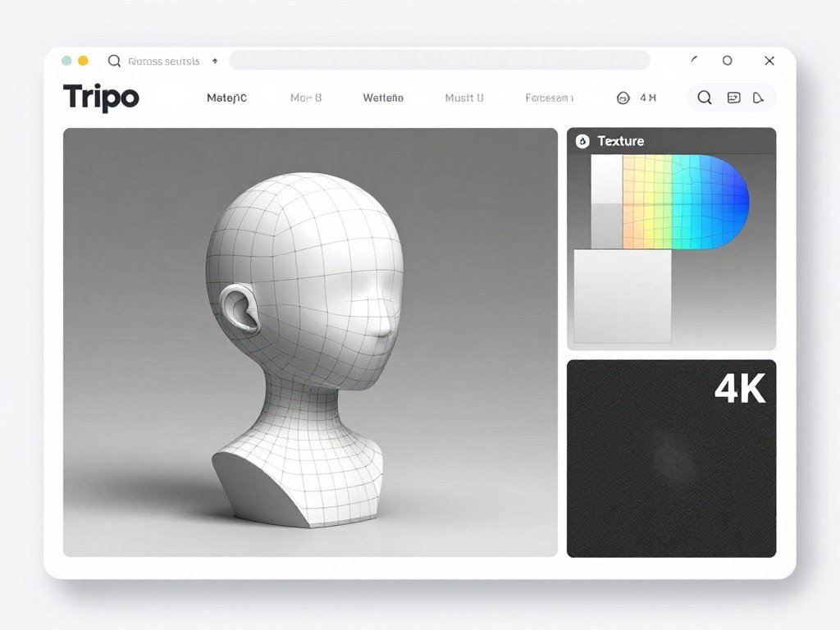Open the Farcesam nav tab
The image size is (840, 630).
[x=549, y=98]
